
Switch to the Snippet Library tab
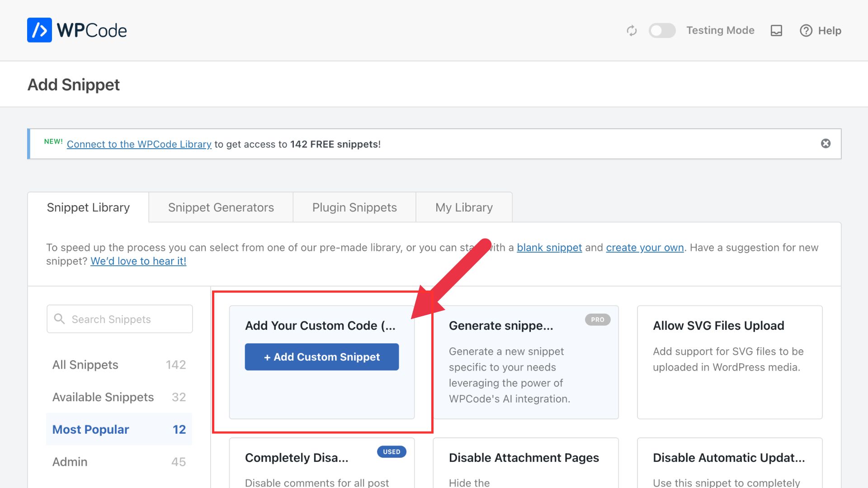pyautogui.click(x=88, y=207)
